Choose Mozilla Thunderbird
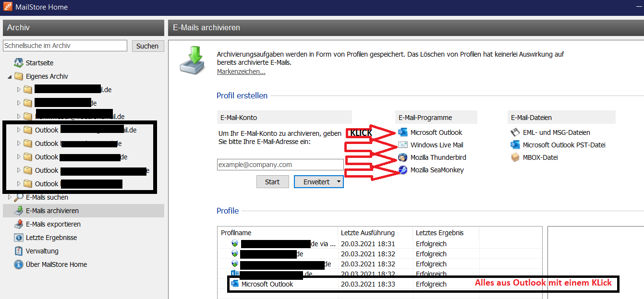644x299 pixels. click(x=438, y=157)
